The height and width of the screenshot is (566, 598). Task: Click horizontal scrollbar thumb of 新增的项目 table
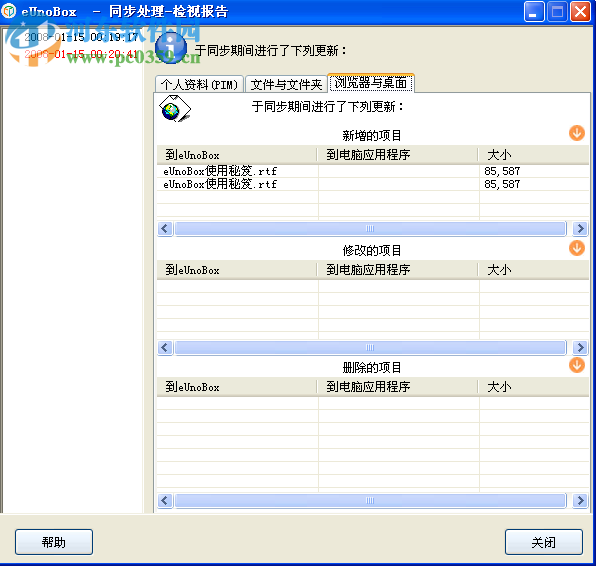coord(370,228)
